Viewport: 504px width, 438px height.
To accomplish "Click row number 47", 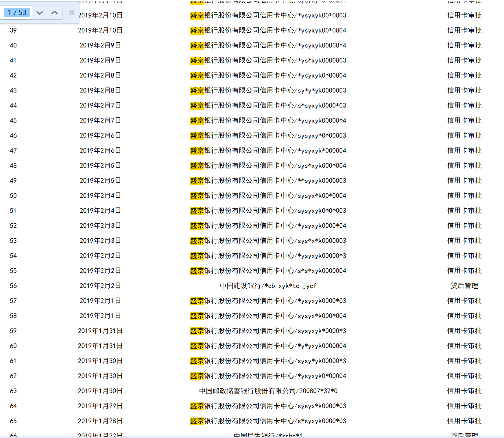I will pyautogui.click(x=13, y=151).
